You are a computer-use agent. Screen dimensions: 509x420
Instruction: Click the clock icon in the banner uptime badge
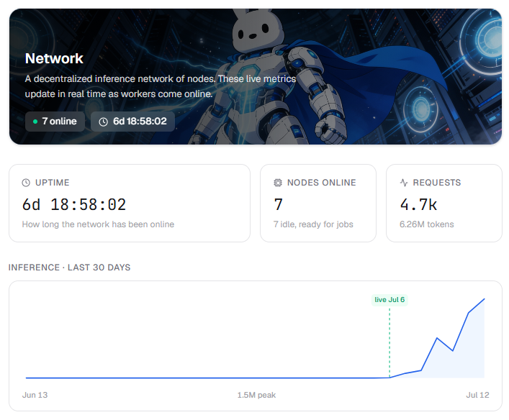point(103,122)
